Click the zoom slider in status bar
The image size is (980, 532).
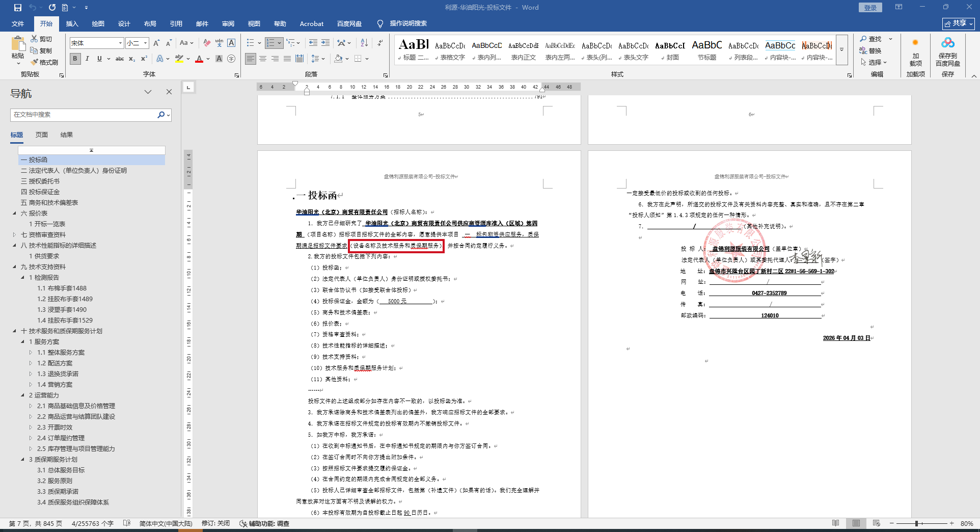coord(916,523)
